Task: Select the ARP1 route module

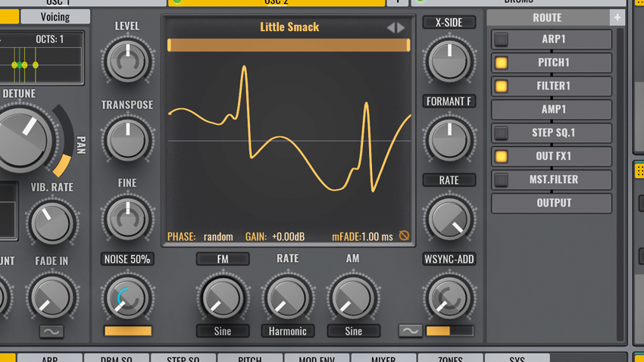Action: pyautogui.click(x=552, y=39)
